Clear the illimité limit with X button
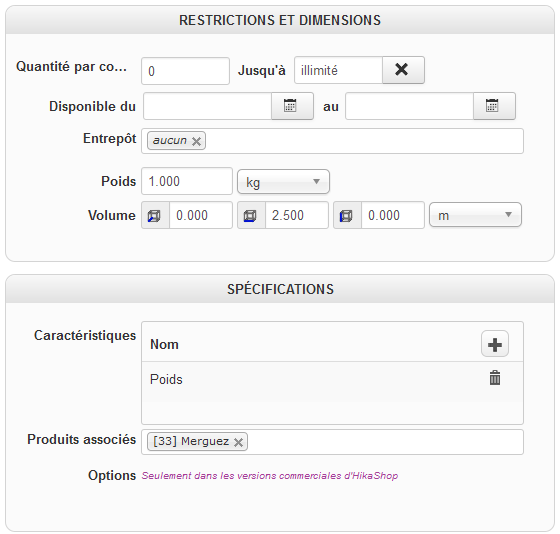 pos(403,70)
